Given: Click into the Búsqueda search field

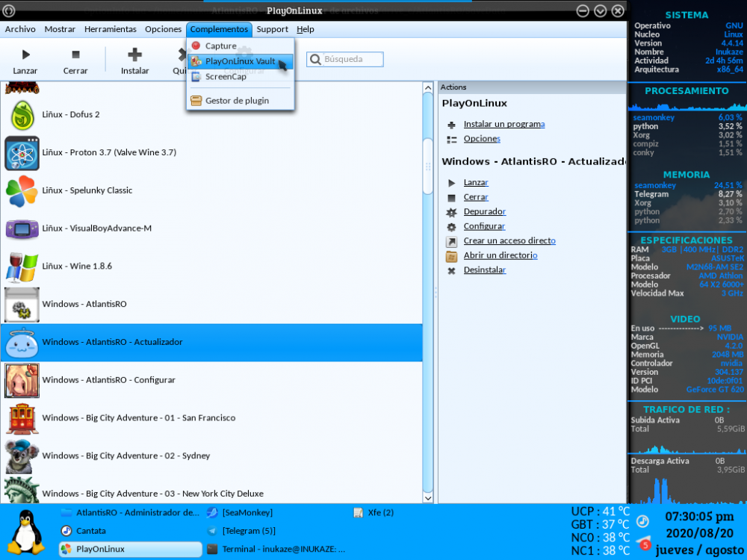Looking at the screenshot, I should tap(352, 59).
